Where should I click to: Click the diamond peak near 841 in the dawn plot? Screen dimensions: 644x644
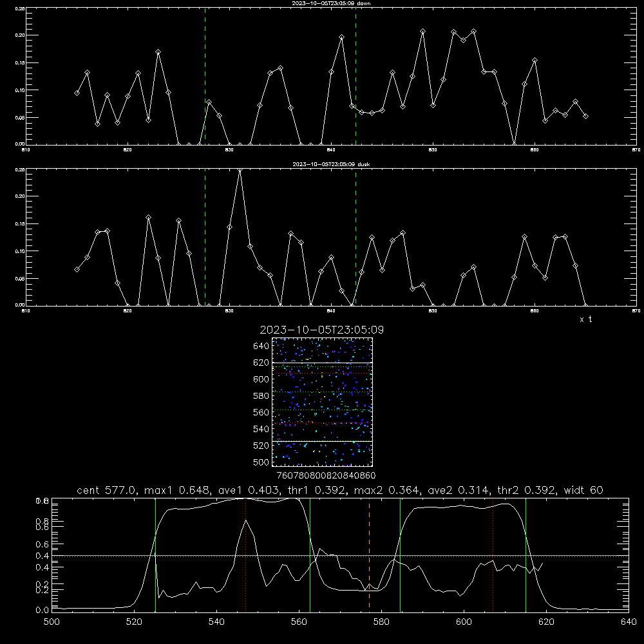click(342, 37)
